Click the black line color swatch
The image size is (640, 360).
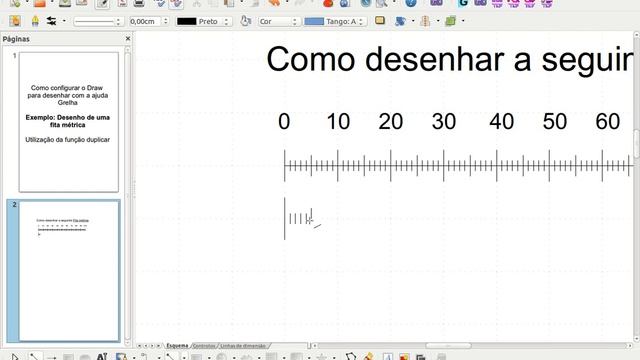187,21
